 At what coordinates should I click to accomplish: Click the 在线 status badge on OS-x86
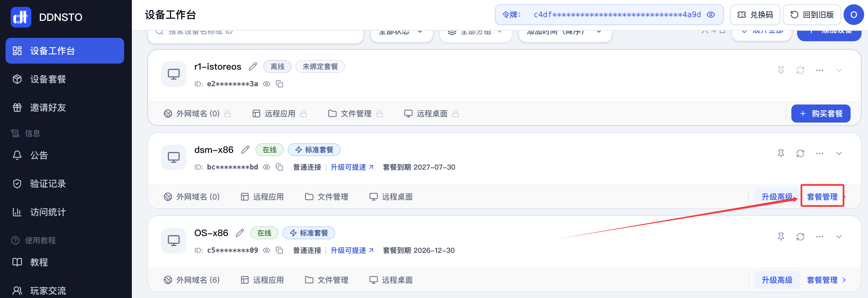pyautogui.click(x=264, y=233)
